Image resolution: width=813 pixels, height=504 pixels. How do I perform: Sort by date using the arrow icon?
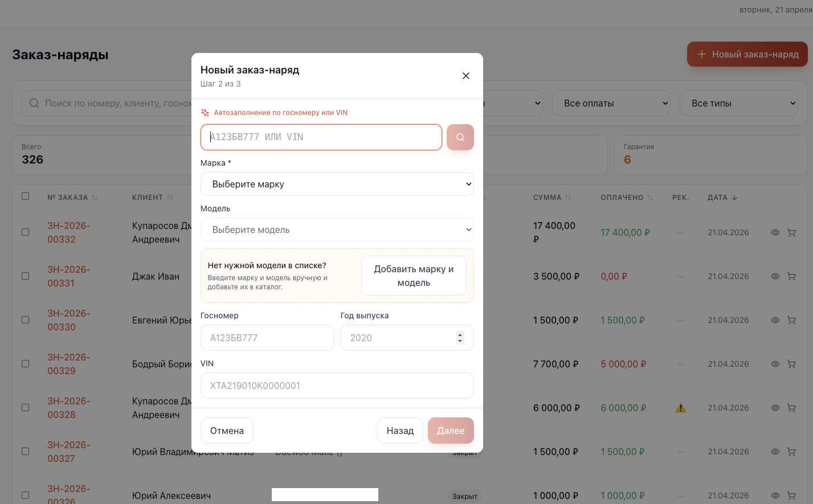734,198
